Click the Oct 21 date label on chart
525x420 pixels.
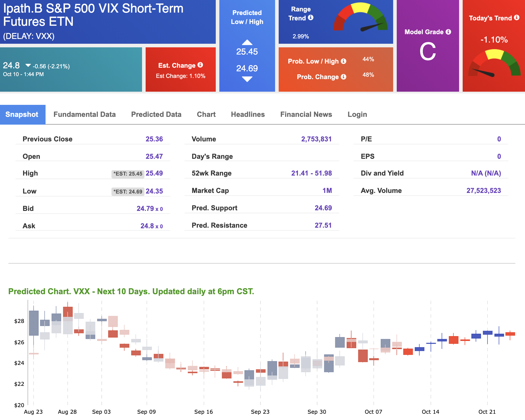(x=487, y=412)
